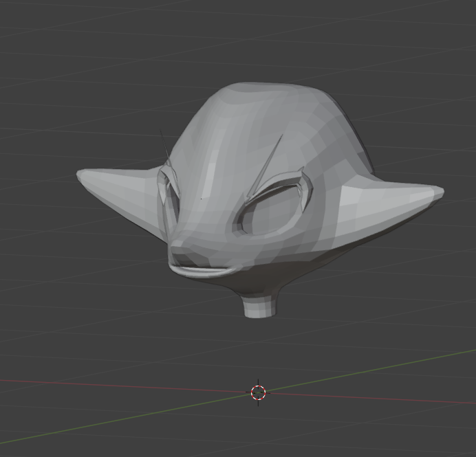
Task: Click the hollow eye socket facing the camera
Action: pyautogui.click(x=270, y=209)
